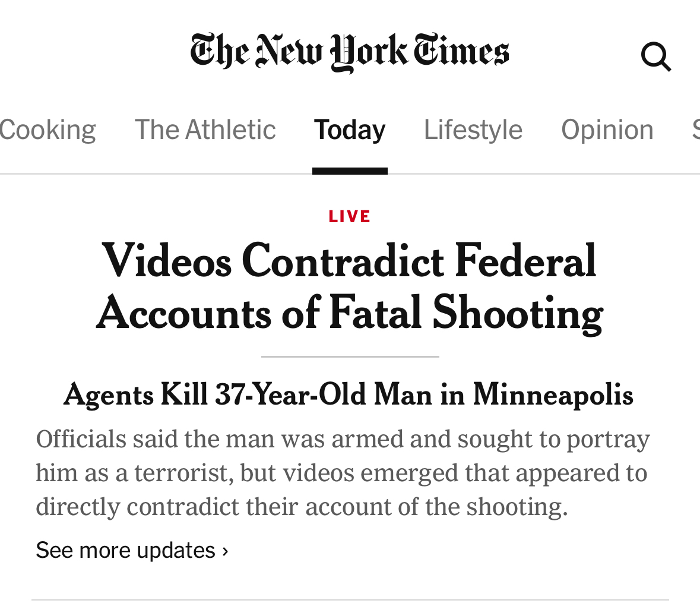Open the Opinion tab

pyautogui.click(x=607, y=130)
